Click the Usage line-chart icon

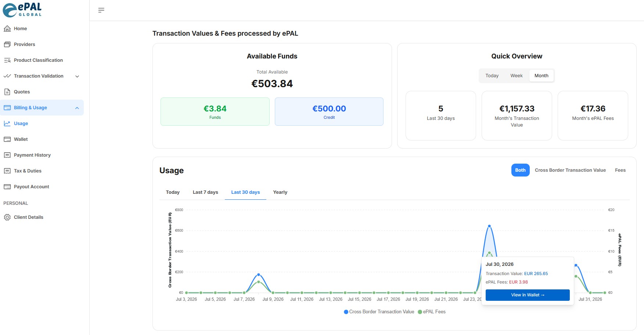7,124
